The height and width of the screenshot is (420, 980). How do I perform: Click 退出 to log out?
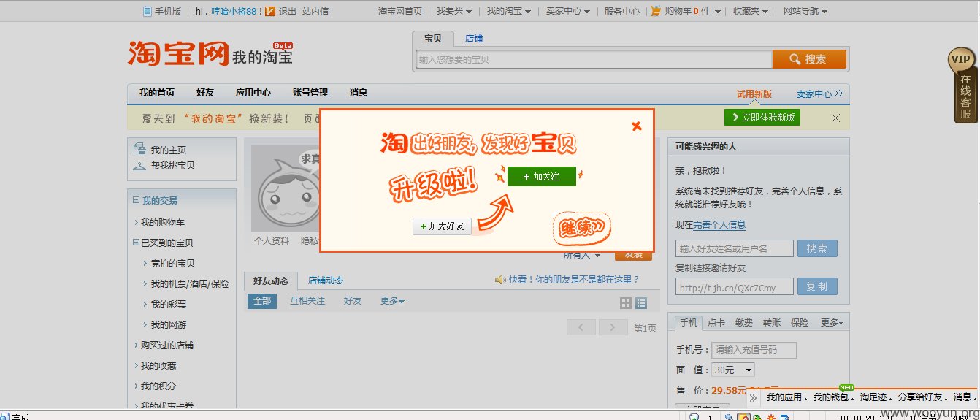[287, 11]
